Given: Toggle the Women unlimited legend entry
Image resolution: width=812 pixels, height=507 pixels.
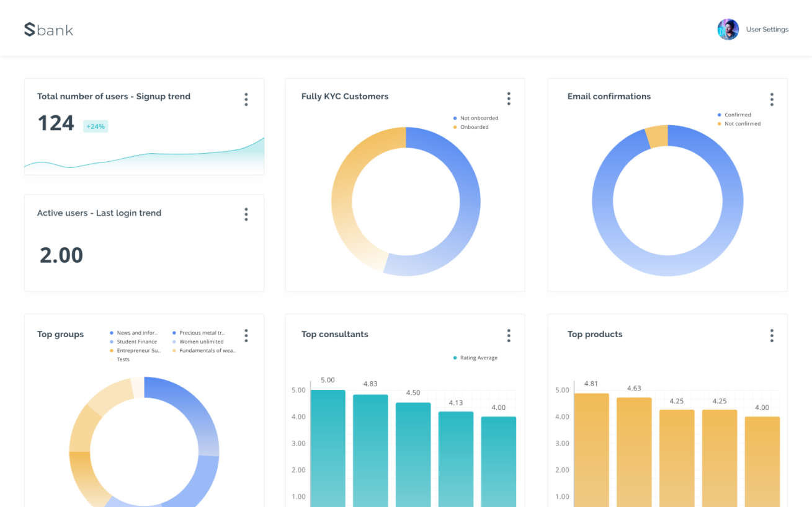Looking at the screenshot, I should tap(198, 342).
